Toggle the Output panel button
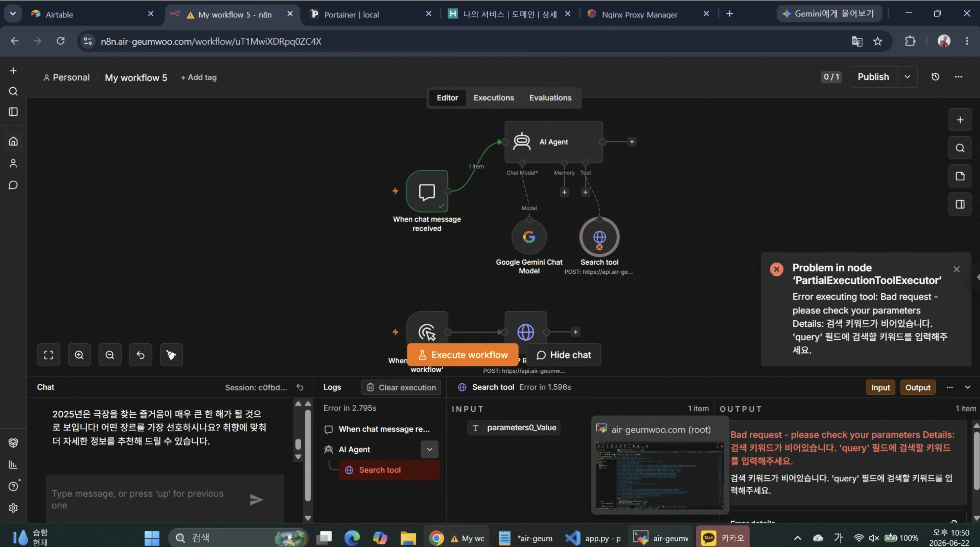The width and height of the screenshot is (980, 547). click(x=918, y=387)
